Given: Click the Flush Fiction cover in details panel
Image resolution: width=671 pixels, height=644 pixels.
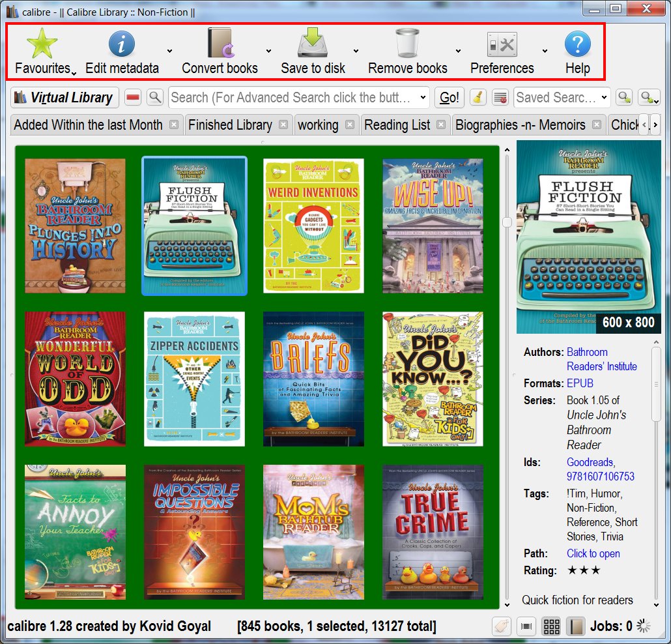Looking at the screenshot, I should [588, 237].
